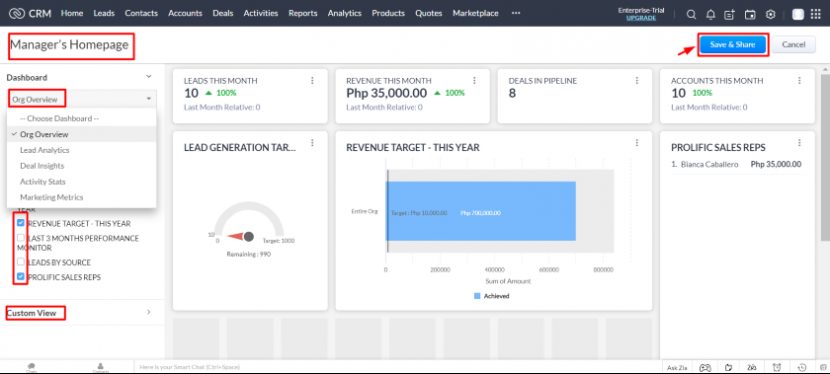Click Save & Share button
The image size is (830, 374).
[x=732, y=44]
